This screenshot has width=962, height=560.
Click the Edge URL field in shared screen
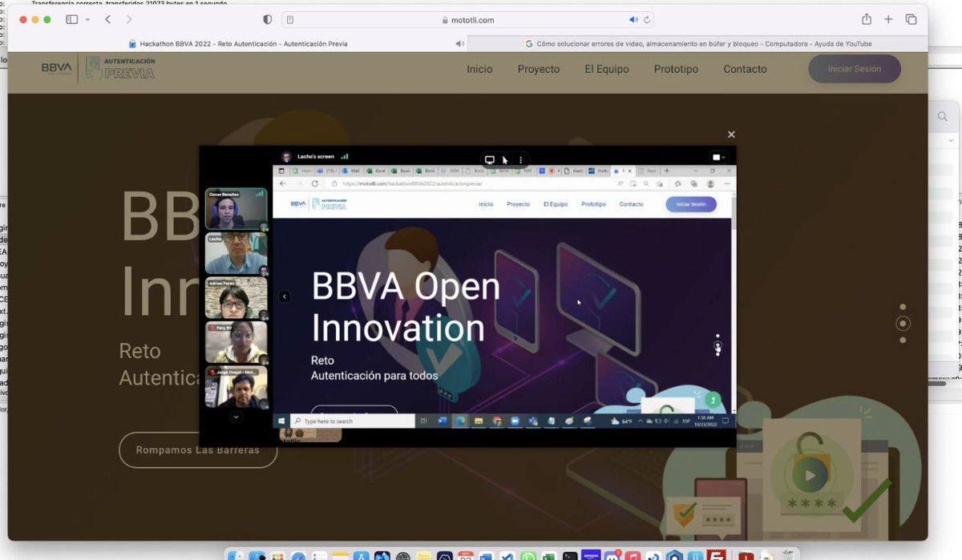click(x=469, y=183)
